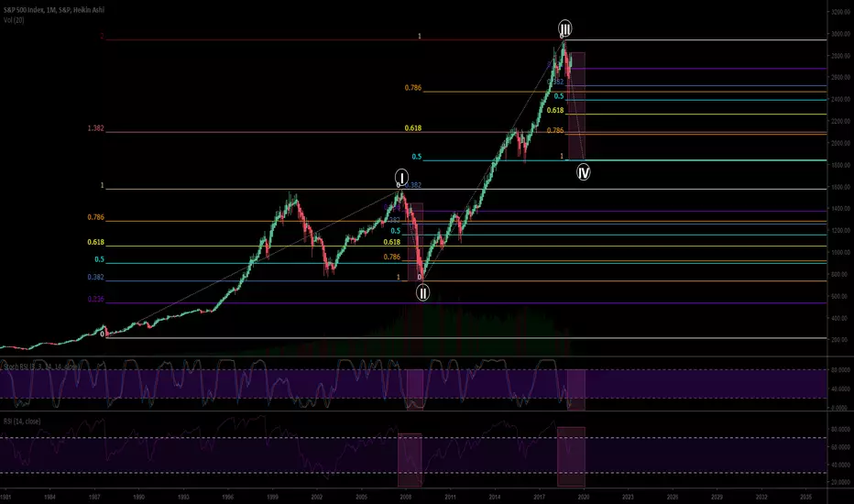The width and height of the screenshot is (854, 504).
Task: Click the 1987 label on time axis
Action: 94,497
